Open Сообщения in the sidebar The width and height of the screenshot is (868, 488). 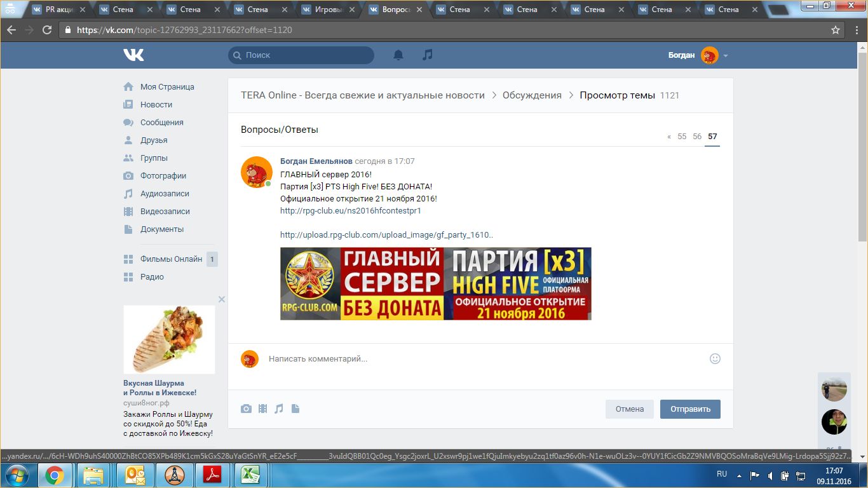(x=162, y=123)
